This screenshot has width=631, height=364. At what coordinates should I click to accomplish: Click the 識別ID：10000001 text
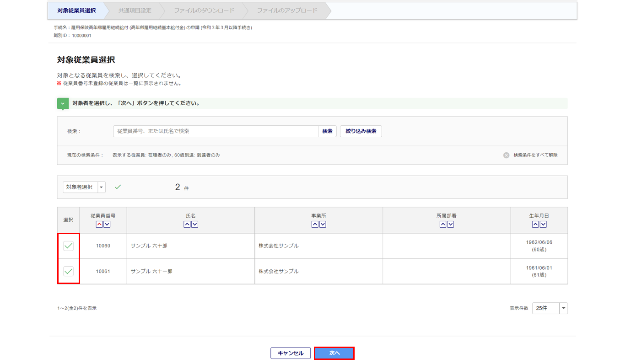click(72, 35)
